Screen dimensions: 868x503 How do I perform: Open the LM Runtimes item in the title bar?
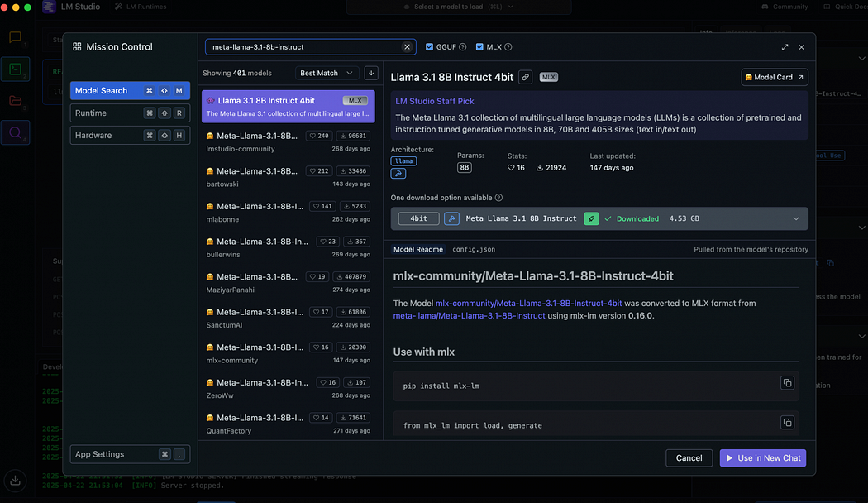(x=141, y=7)
